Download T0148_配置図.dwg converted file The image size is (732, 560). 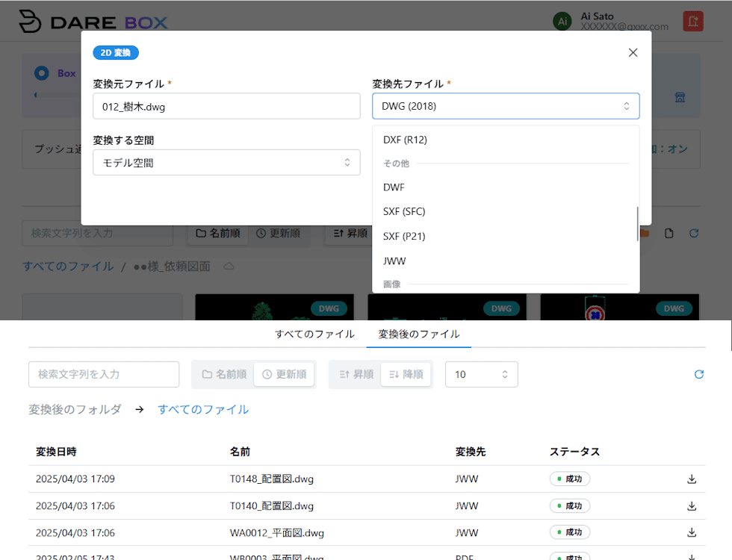click(692, 479)
